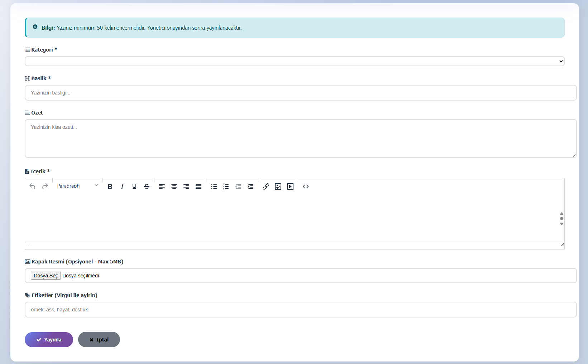Insert a bullet list
The height and width of the screenshot is (364, 588).
tap(214, 186)
